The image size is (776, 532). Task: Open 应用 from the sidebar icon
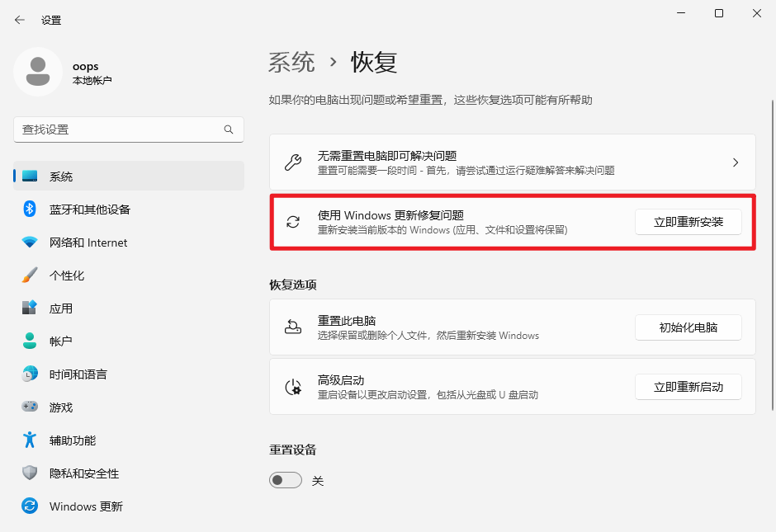[x=29, y=308]
